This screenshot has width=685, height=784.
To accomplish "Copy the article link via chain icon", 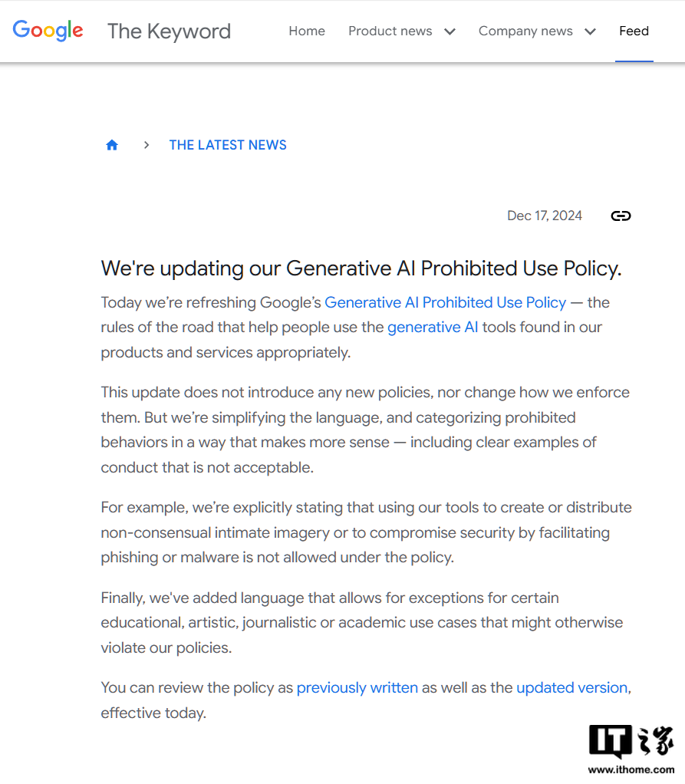I will click(x=621, y=216).
